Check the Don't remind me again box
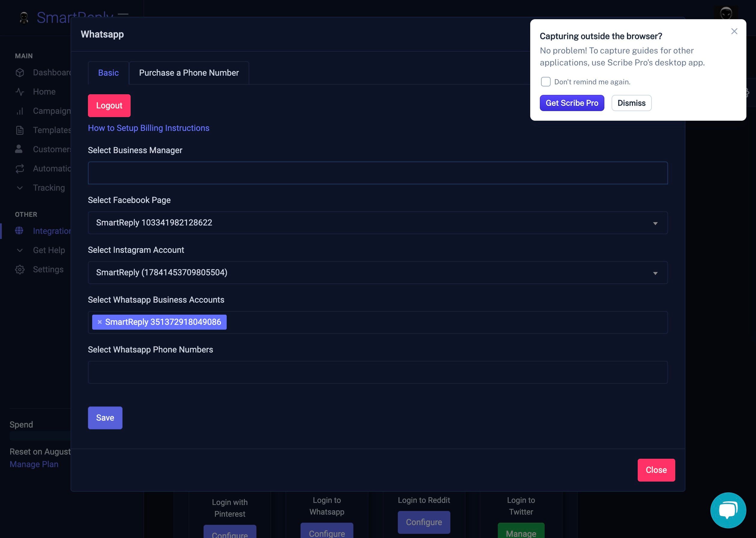Viewport: 756px width, 538px height. tap(545, 82)
